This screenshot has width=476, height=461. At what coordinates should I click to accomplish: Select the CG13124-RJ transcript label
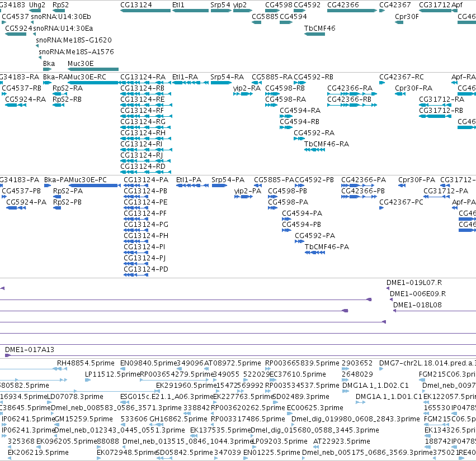point(142,155)
